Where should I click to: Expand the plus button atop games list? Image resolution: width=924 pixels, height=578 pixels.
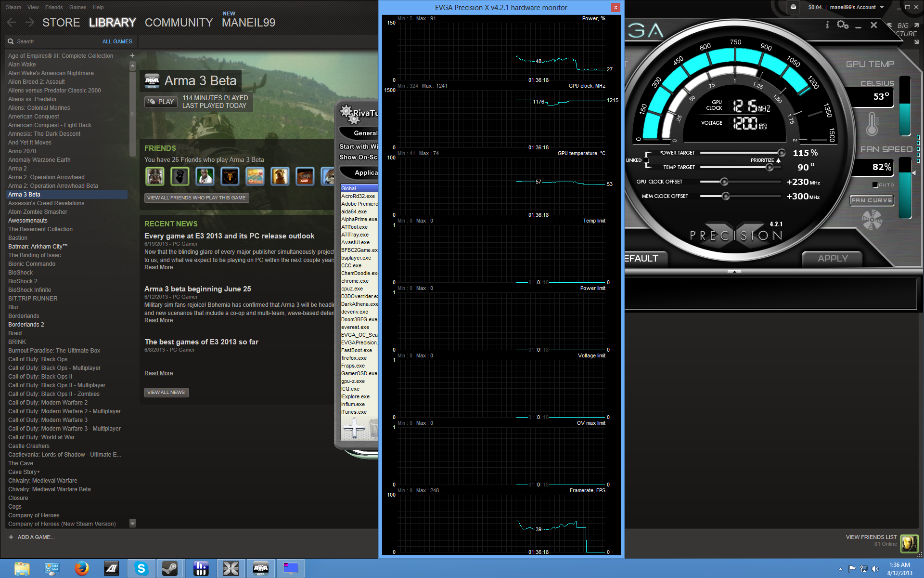tap(132, 55)
